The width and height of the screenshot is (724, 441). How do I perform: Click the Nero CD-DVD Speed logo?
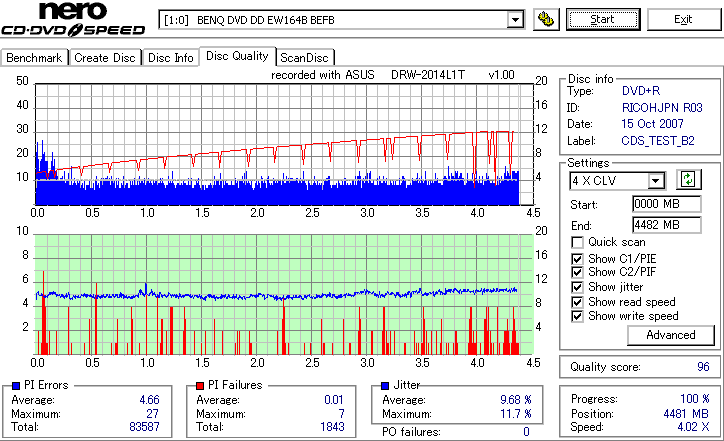click(x=73, y=19)
